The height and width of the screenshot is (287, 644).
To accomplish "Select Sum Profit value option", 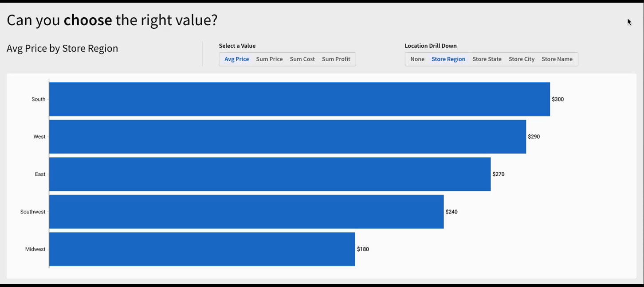I will click(336, 59).
